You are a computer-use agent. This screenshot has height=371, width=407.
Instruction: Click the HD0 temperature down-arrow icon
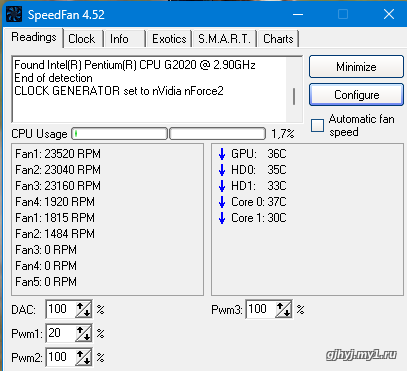(x=222, y=170)
